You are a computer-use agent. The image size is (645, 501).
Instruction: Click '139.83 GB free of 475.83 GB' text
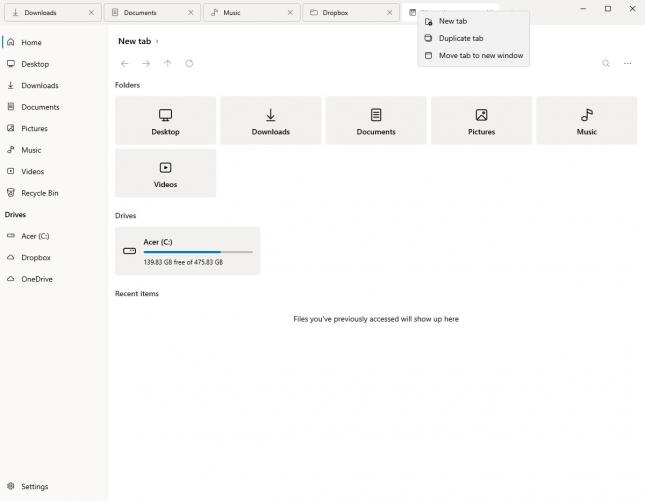(183, 262)
